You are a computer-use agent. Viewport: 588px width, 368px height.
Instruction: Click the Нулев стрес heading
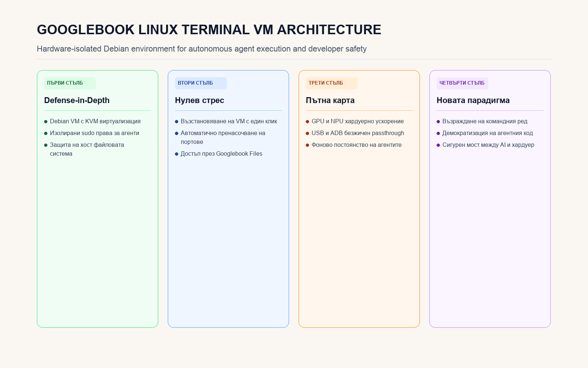[x=200, y=100]
